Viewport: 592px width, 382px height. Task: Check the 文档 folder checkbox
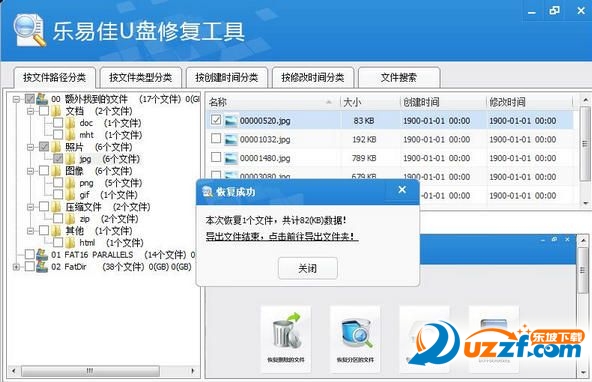[44, 111]
